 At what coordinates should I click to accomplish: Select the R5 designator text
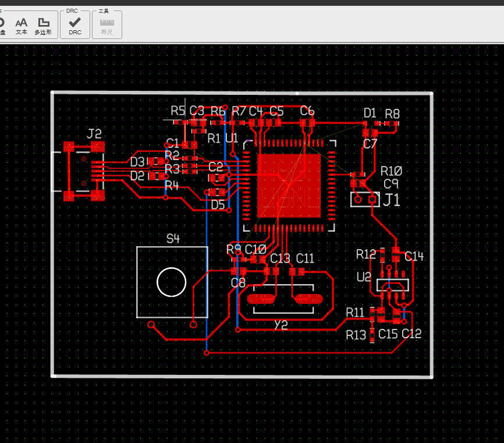pos(178,111)
